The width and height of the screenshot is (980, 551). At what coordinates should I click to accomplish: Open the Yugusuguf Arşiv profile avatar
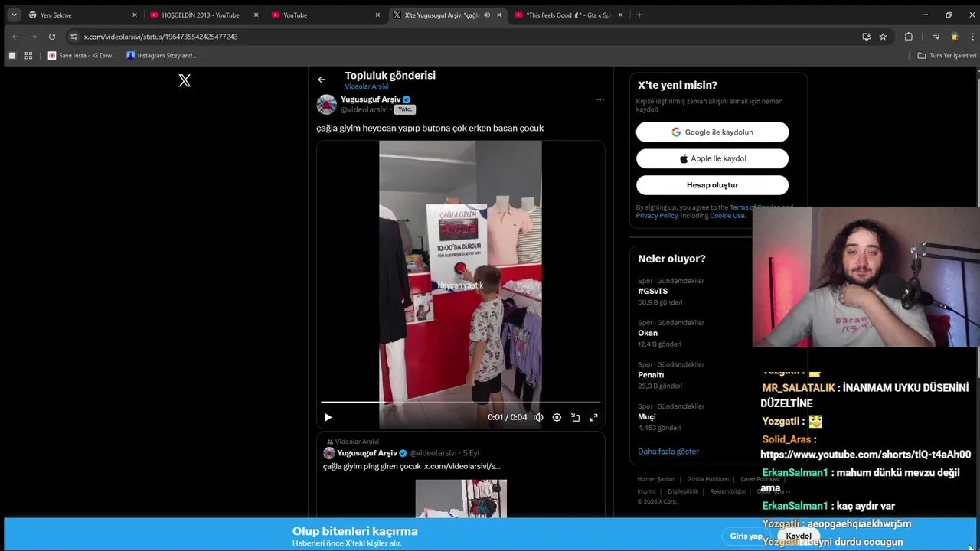327,105
